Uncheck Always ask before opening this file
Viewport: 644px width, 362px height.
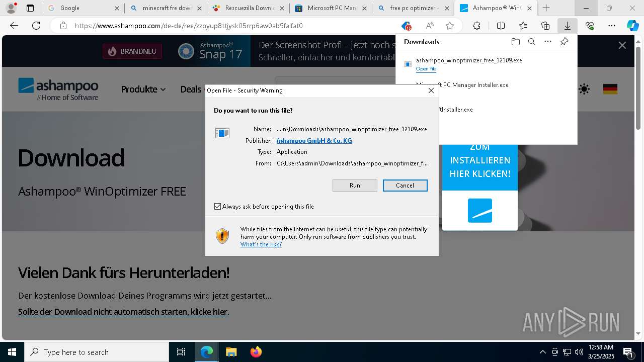point(217,207)
